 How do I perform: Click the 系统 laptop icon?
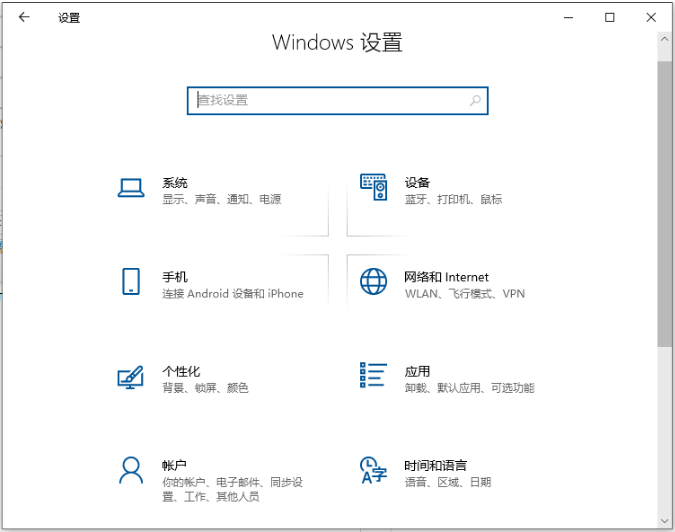[x=131, y=188]
